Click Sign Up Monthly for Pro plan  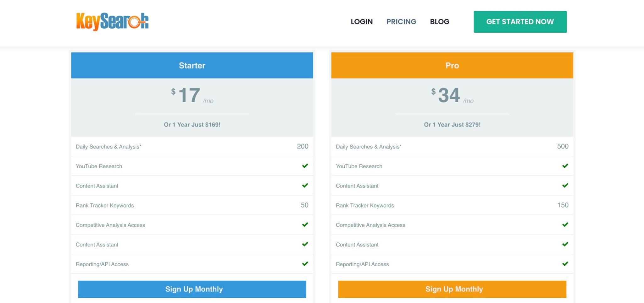coord(452,289)
